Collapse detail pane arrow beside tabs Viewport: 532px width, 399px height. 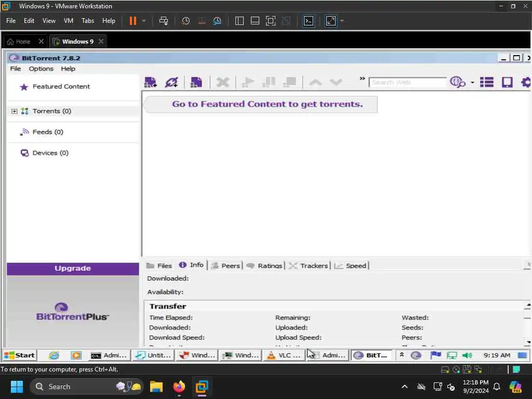pos(528,264)
